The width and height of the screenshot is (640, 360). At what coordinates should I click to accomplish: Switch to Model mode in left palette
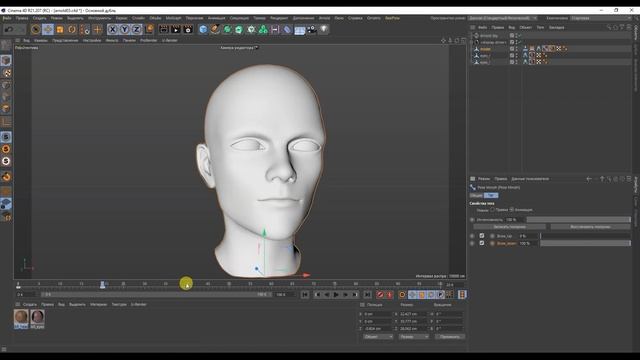click(x=6, y=60)
